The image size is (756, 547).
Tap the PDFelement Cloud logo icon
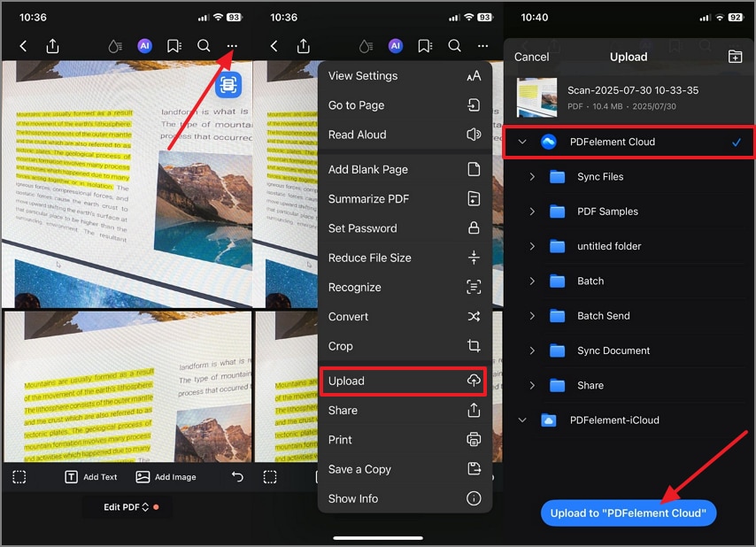(x=549, y=142)
